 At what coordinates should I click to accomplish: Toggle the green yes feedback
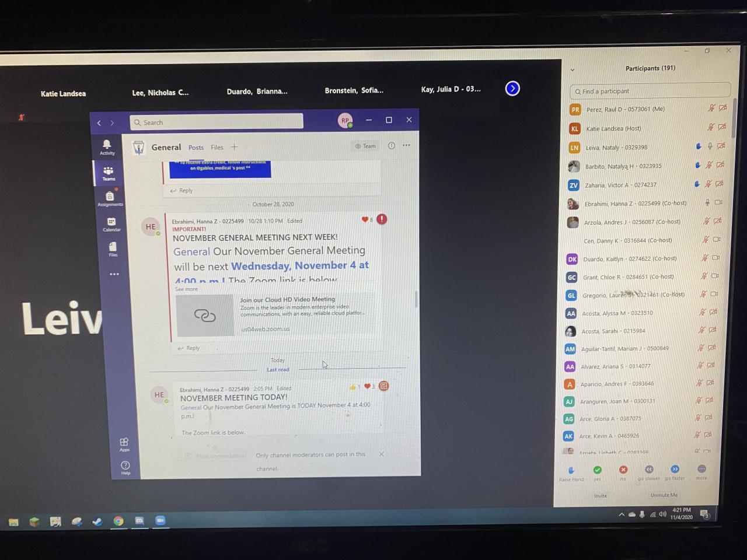pyautogui.click(x=597, y=473)
